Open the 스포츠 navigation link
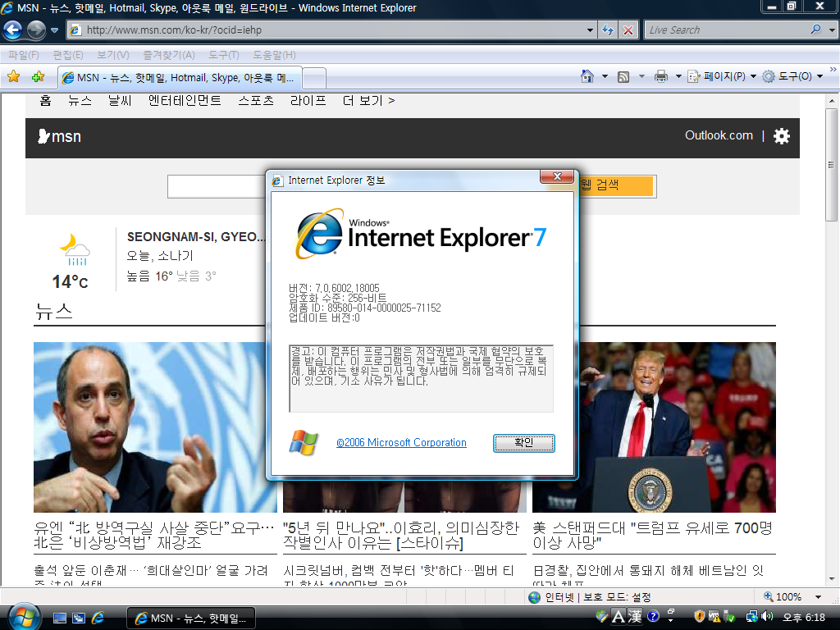The height and width of the screenshot is (630, 840). pos(256,101)
